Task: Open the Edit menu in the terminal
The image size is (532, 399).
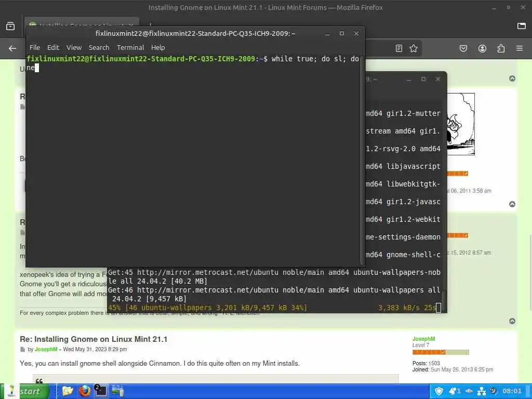Action: coord(53,47)
